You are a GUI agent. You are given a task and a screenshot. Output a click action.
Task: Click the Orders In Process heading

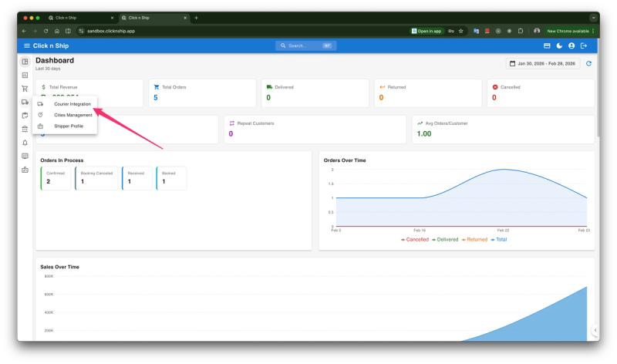click(x=62, y=160)
